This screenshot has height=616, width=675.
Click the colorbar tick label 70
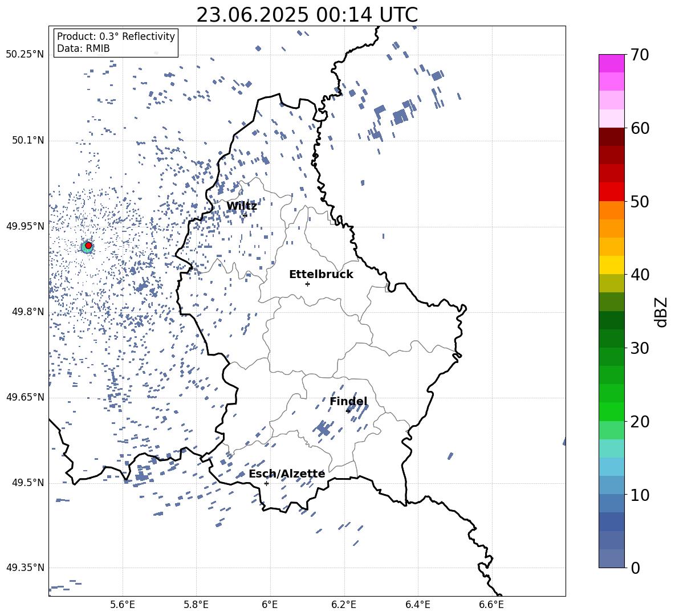(x=640, y=55)
